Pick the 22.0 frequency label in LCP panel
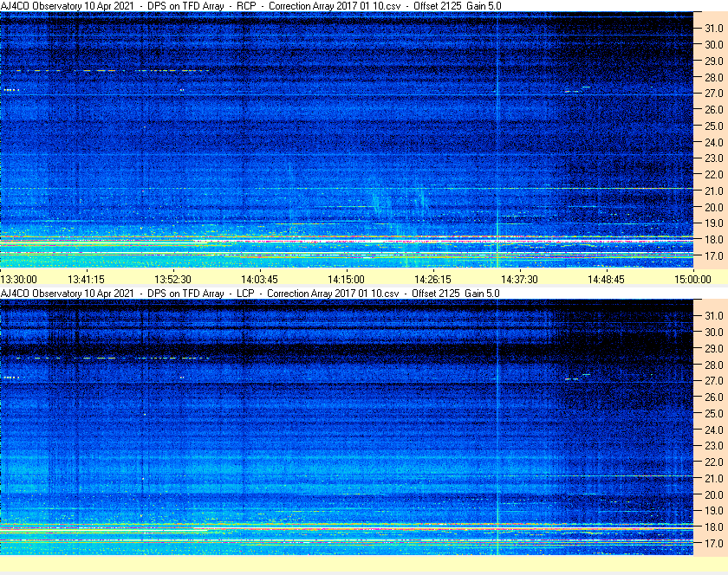 coord(714,462)
